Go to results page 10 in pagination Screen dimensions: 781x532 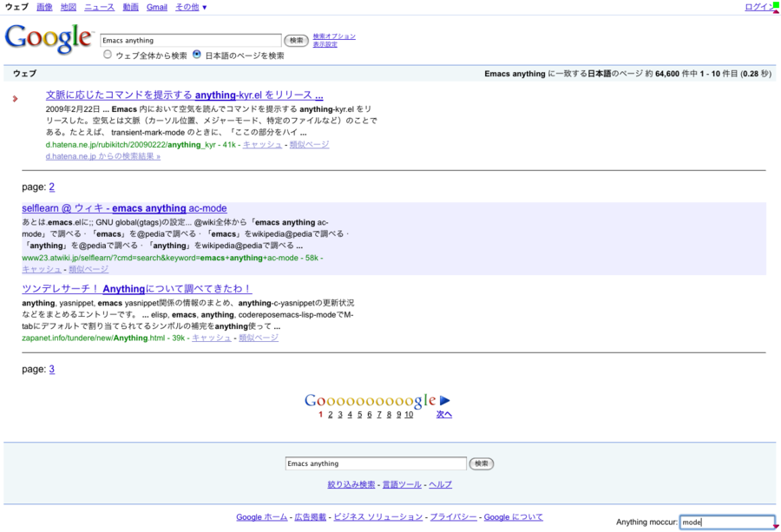[409, 415]
